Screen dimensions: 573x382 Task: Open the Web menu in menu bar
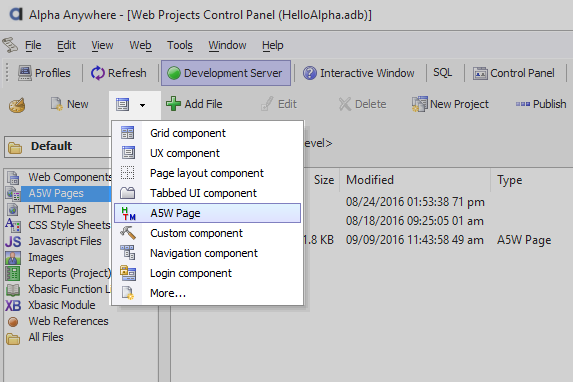(x=140, y=45)
